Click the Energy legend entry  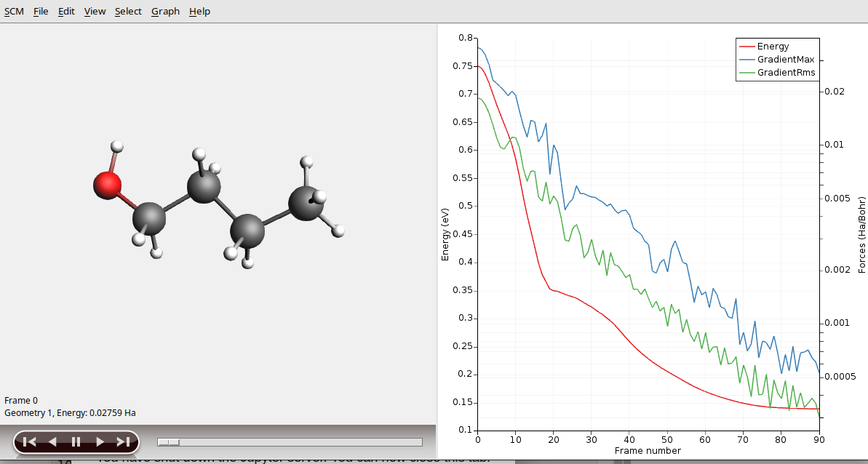click(x=773, y=47)
